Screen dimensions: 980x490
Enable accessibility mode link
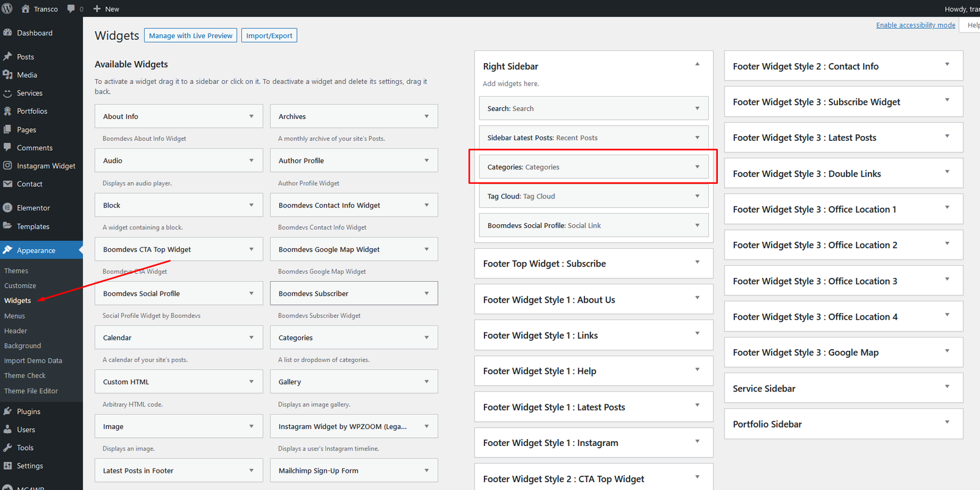[915, 25]
